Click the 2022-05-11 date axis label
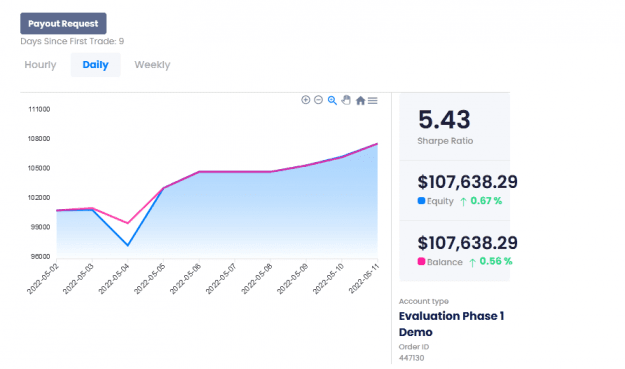This screenshot has height=369, width=625. pos(364,279)
